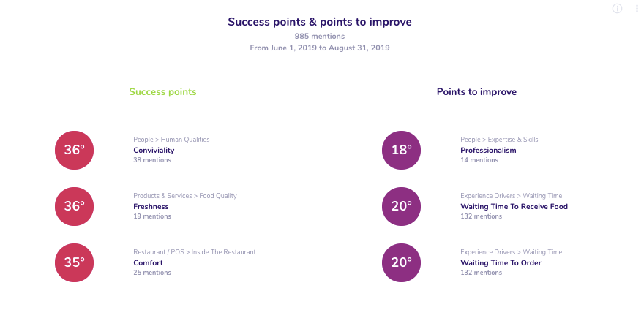Open the Comfort item
The width and height of the screenshot is (644, 318).
(148, 262)
